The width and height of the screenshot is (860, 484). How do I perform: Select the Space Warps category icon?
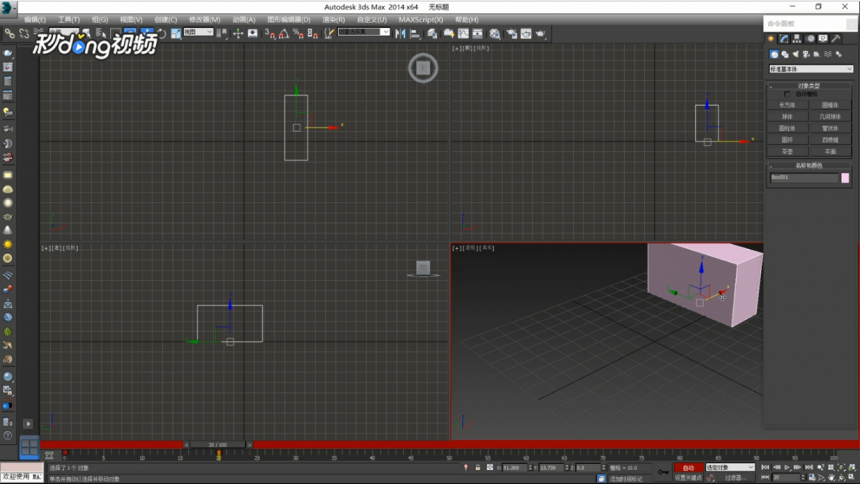[x=828, y=54]
